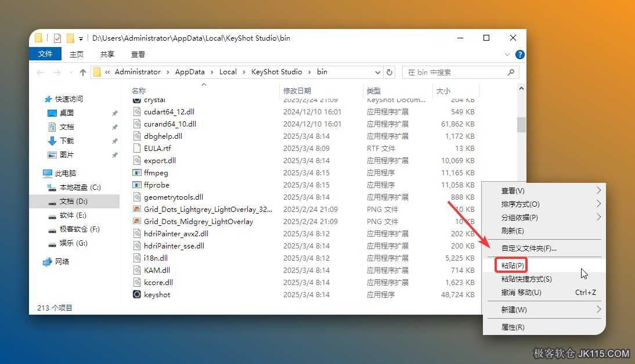Click the New Folder icon in title bar
Image resolution: width=635 pixels, height=364 pixels.
point(70,38)
